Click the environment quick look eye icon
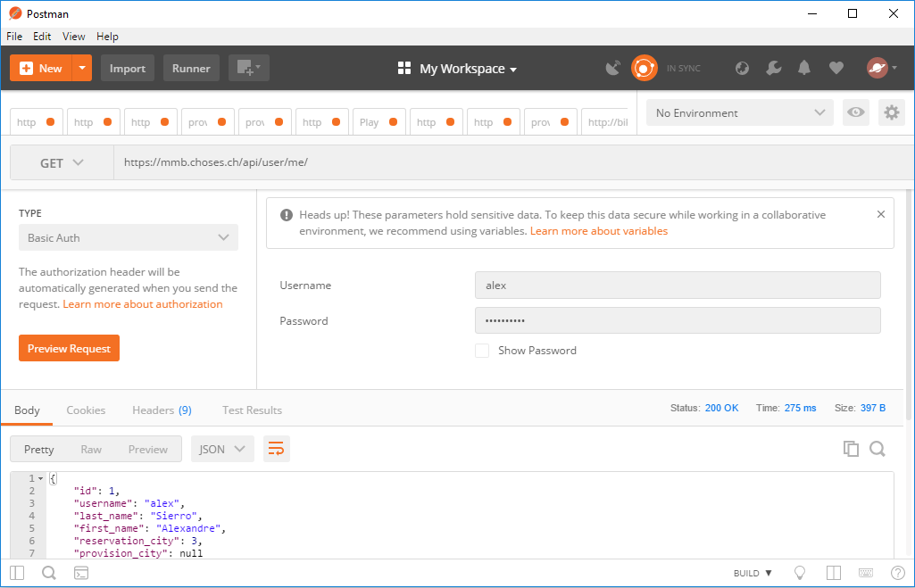 (856, 112)
